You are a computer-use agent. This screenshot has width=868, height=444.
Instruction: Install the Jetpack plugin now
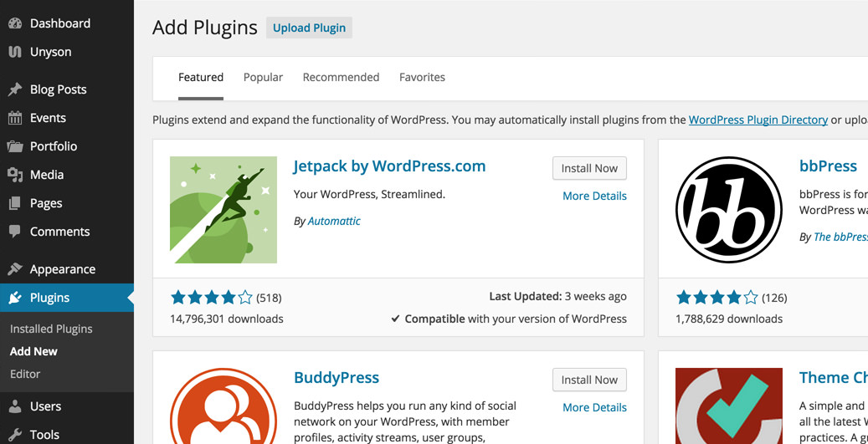pyautogui.click(x=589, y=168)
